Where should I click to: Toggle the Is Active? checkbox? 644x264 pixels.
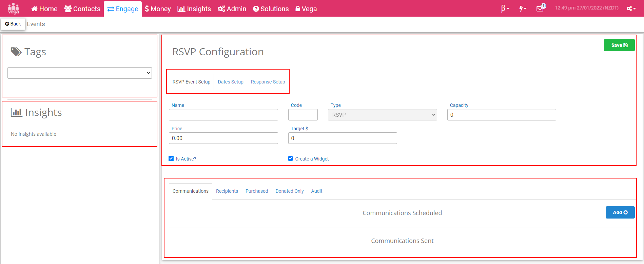coord(171,158)
